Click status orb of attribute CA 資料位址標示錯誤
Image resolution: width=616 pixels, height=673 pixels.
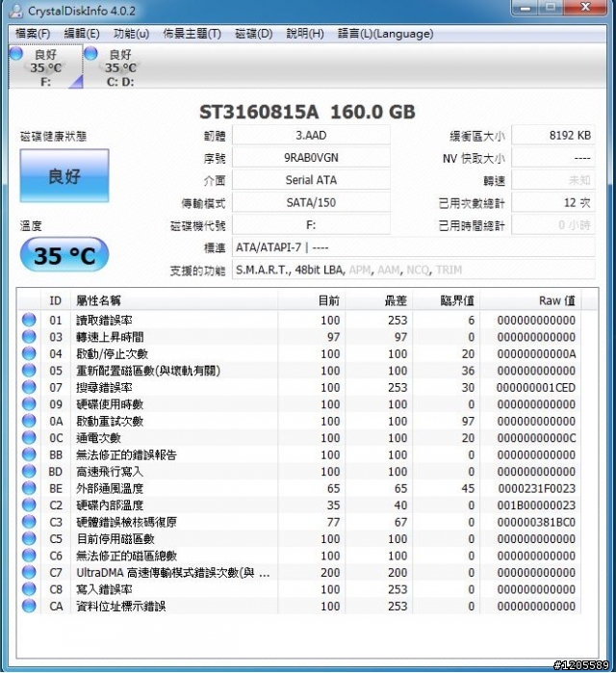click(29, 606)
